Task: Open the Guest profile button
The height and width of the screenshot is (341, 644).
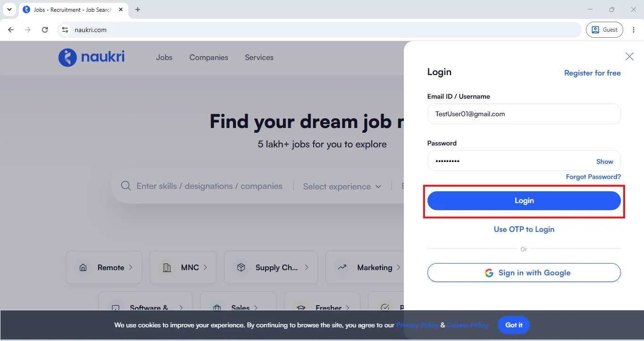Action: point(605,30)
